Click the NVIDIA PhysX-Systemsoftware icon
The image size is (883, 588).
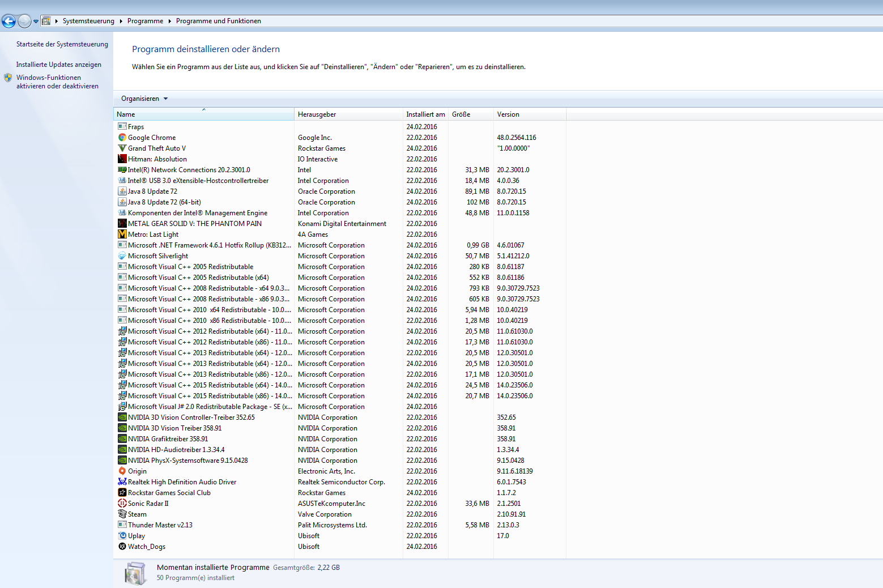(x=122, y=461)
